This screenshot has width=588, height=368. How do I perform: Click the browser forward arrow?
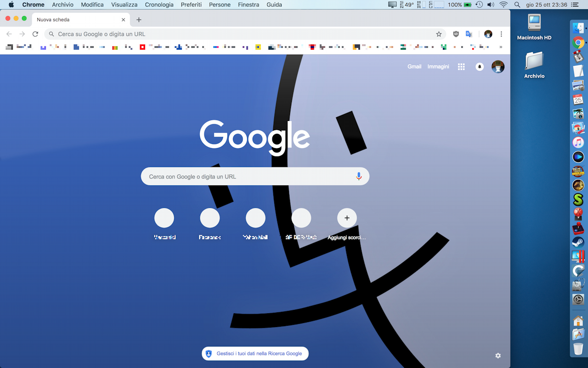point(22,34)
